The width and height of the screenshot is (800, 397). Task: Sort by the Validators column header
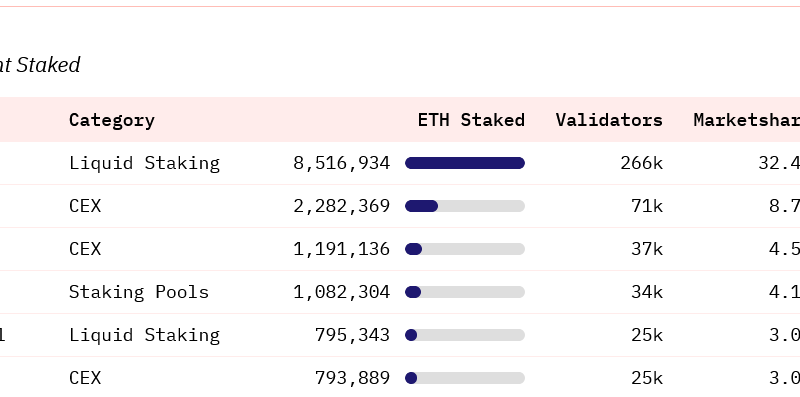(x=609, y=120)
